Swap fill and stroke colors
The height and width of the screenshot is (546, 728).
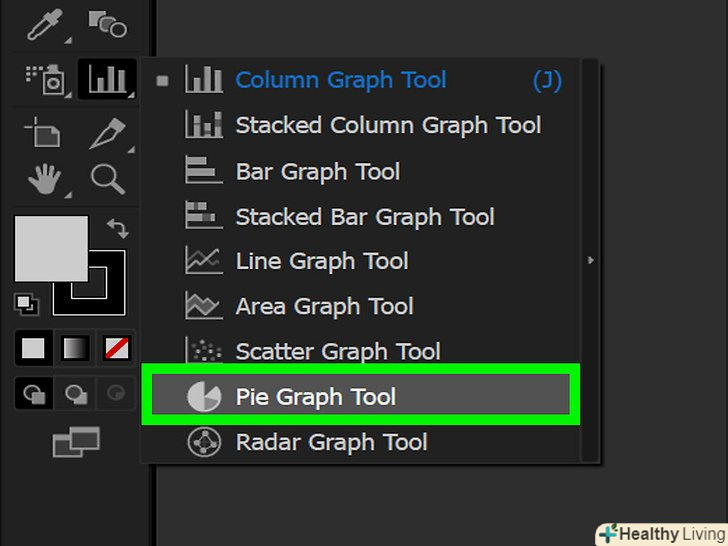point(117,229)
